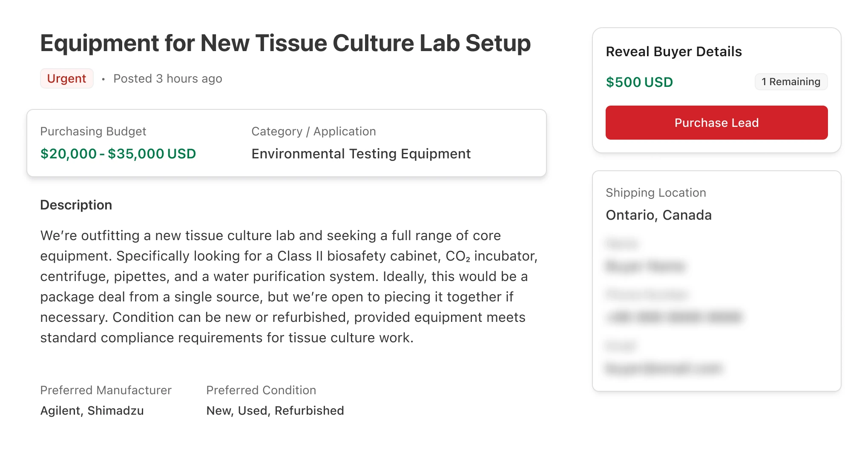Click the blurred buyer email value
The width and height of the screenshot is (868, 453).
(664, 368)
